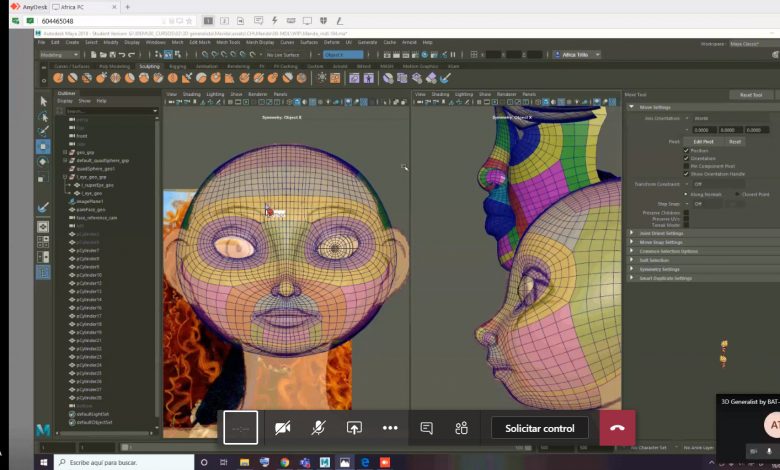Click the Windows search box on taskbar
Viewport: 780px width, 470px height.
124,463
